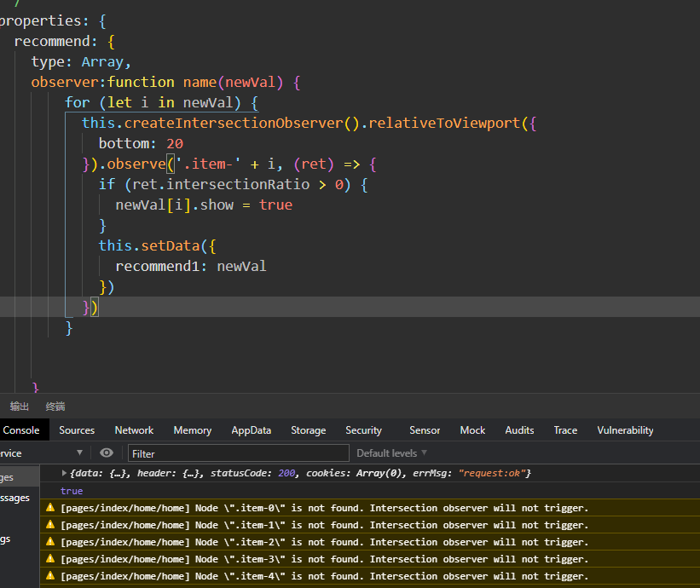
Task: Click 'observer' property name in code
Action: click(65, 82)
